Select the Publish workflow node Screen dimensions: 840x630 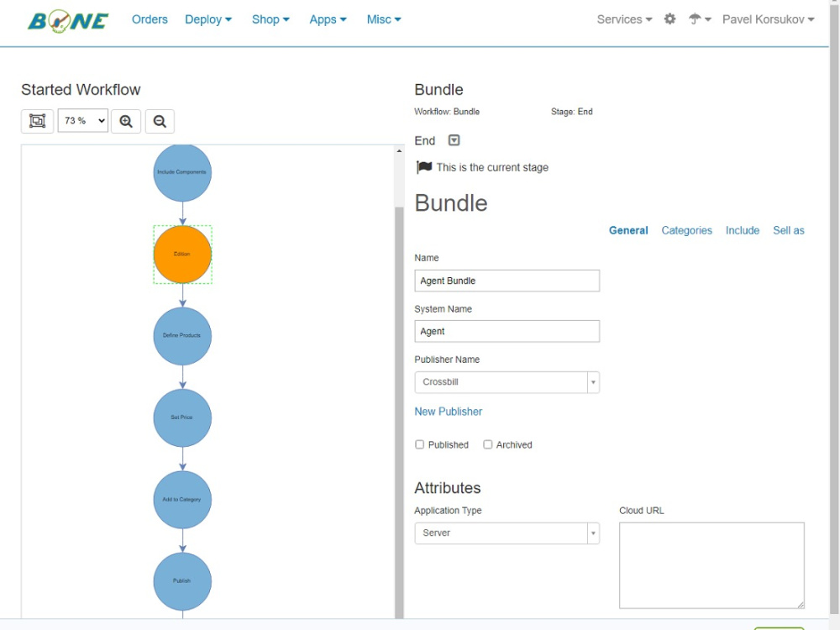[x=182, y=581]
